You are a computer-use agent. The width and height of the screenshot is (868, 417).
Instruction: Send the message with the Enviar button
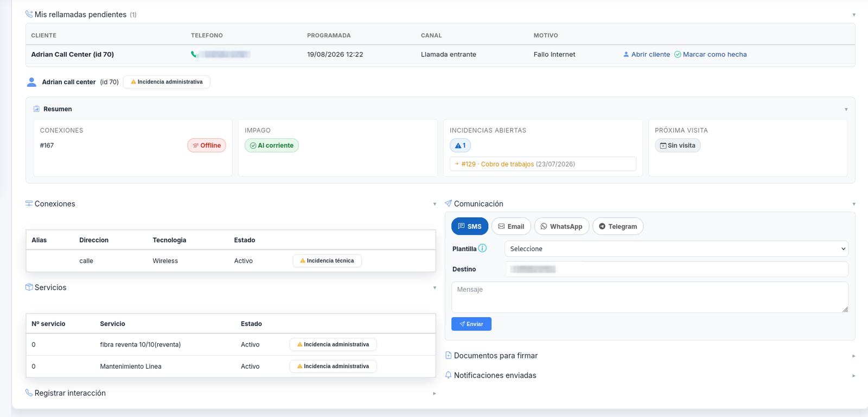click(x=471, y=324)
